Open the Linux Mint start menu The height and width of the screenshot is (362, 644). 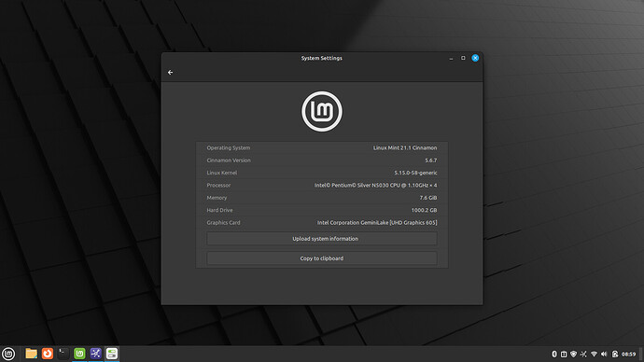(x=8, y=354)
